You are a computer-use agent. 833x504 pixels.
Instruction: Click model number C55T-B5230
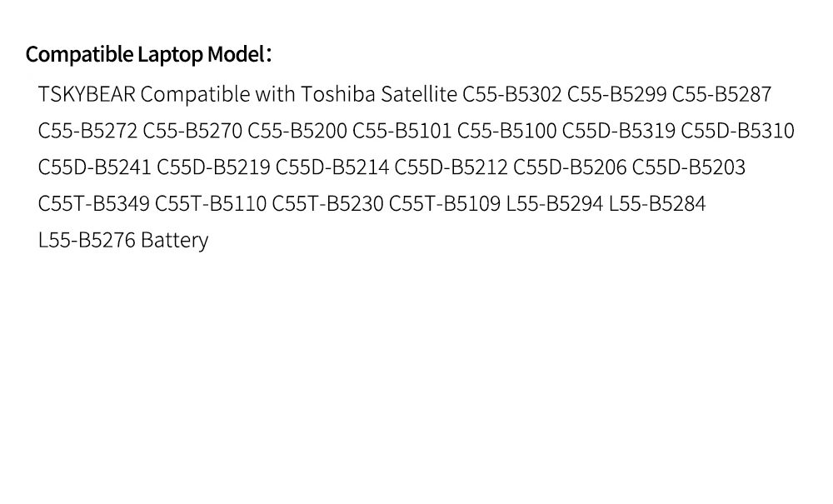tap(327, 204)
